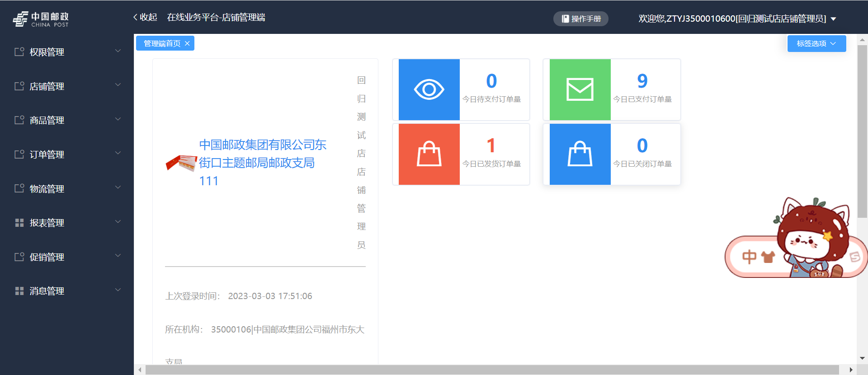Click the 在线业务平台-店铺管理端 title
868x375 pixels.
click(216, 17)
